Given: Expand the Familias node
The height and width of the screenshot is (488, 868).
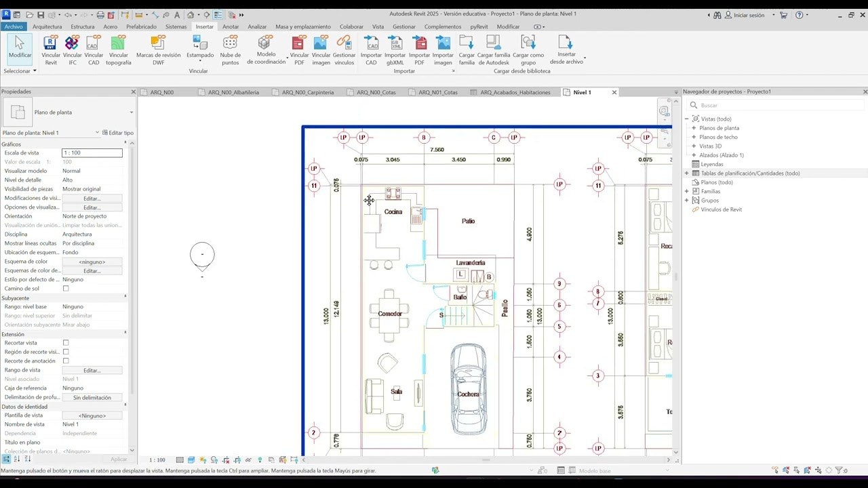Looking at the screenshot, I should tap(686, 191).
